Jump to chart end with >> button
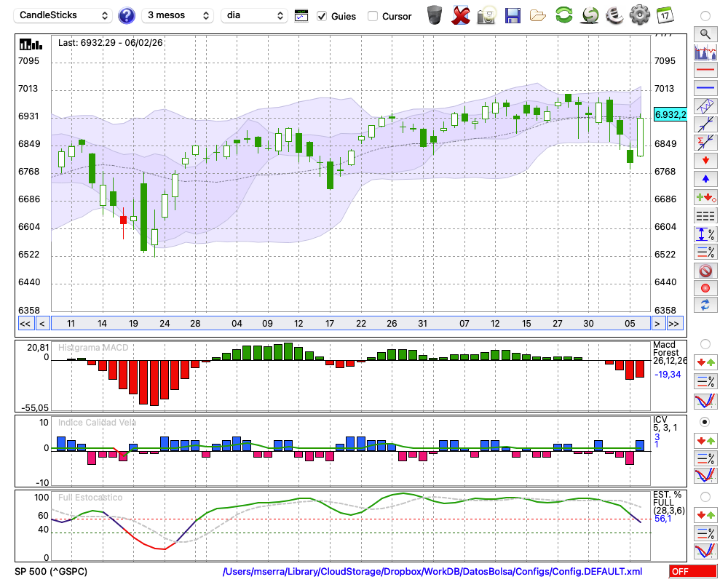Screen dimensions: 728x582 point(675,324)
